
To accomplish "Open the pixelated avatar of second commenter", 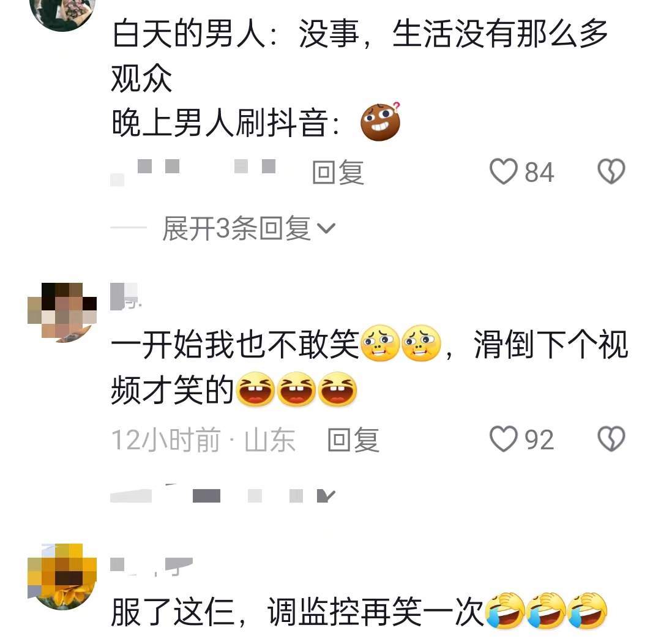I will click(x=62, y=312).
